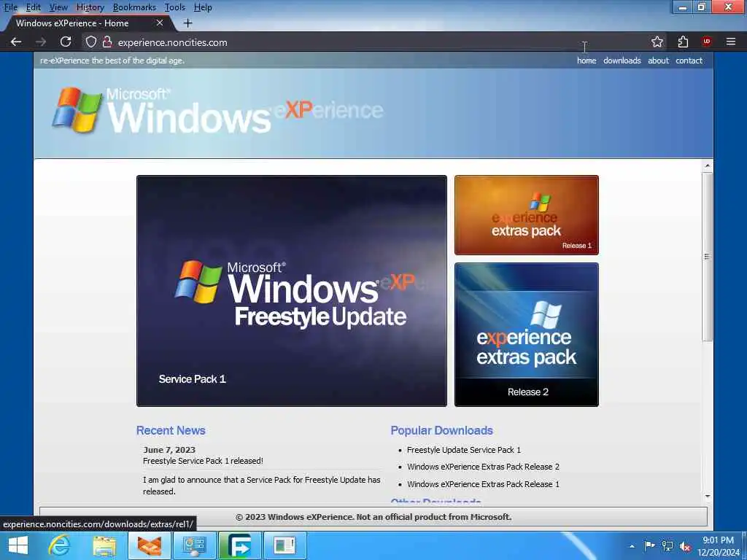Image resolution: width=747 pixels, height=560 pixels.
Task: Switch to the orange fox browser taskbar icon
Action: tap(150, 545)
